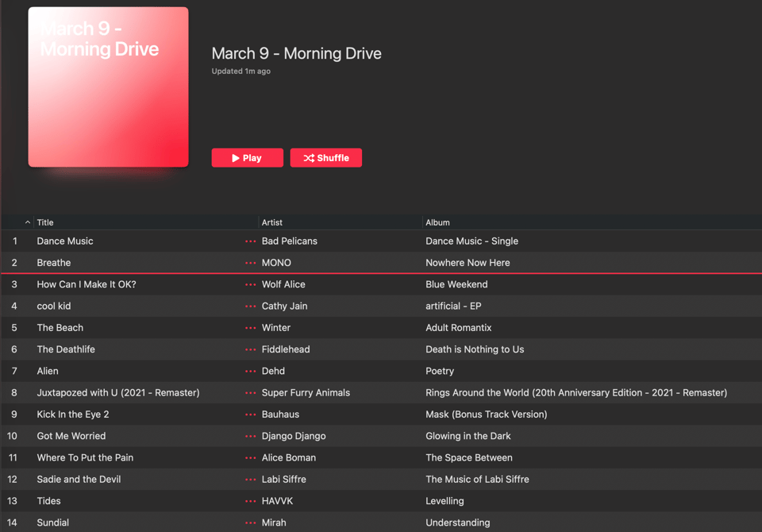
Task: Open more options for The Deathlife
Action: 251,349
